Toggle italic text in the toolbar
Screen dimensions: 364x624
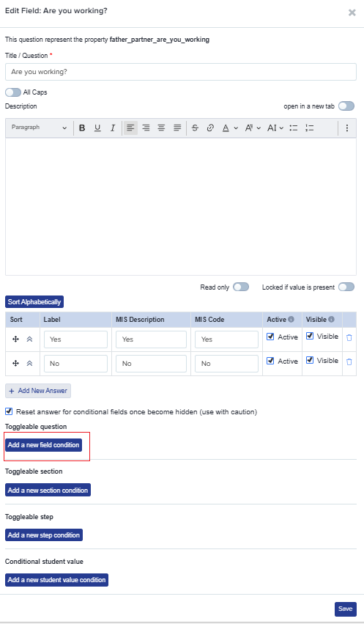click(113, 128)
